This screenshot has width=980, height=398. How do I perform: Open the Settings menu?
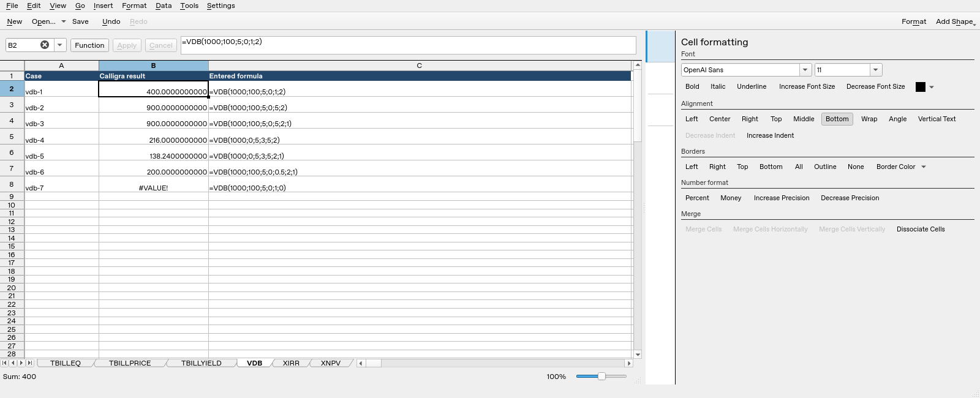pyautogui.click(x=221, y=6)
